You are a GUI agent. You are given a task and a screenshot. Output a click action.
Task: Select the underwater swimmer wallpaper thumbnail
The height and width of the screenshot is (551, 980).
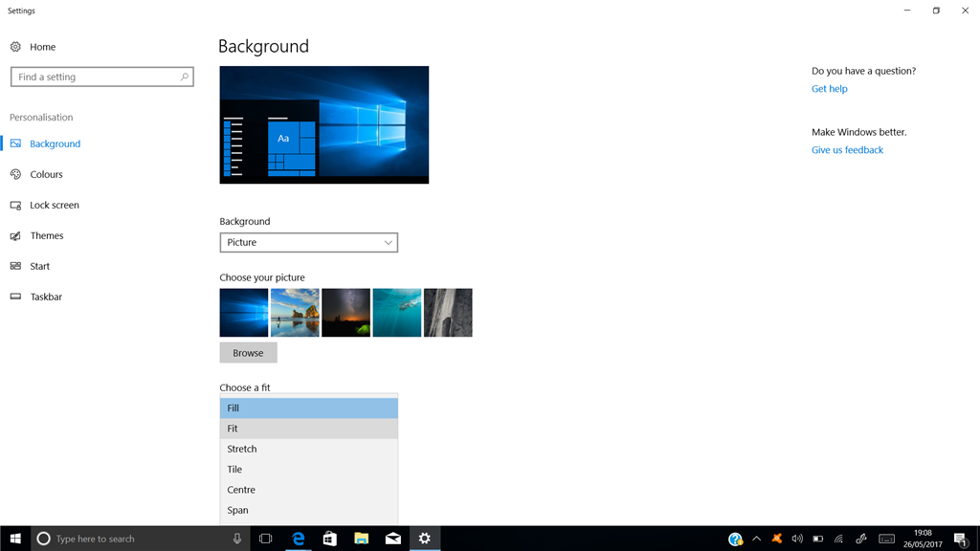[397, 313]
